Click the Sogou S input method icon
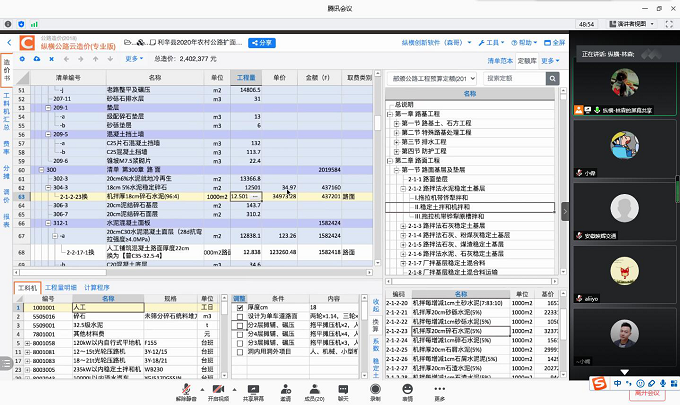 tap(599, 383)
